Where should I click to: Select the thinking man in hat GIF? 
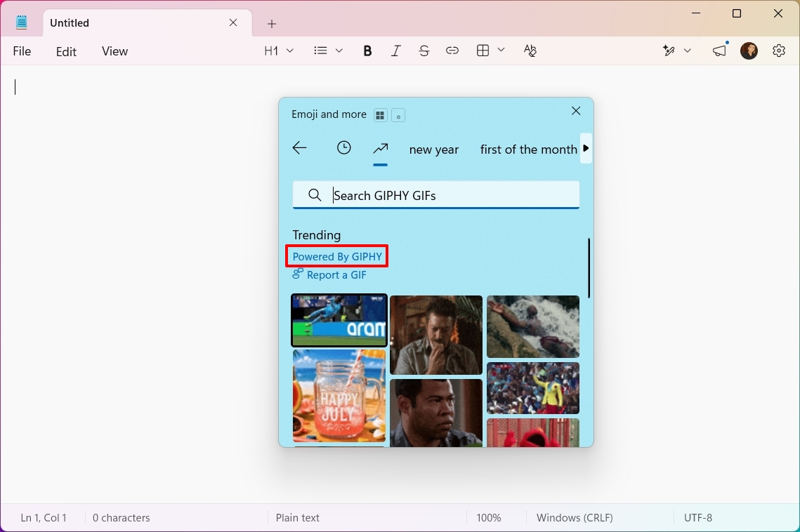coord(435,335)
